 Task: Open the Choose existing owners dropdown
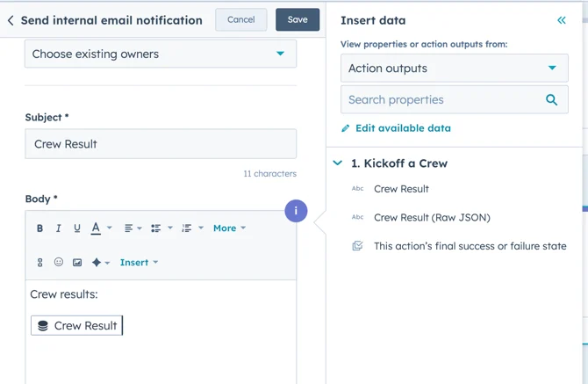point(161,54)
